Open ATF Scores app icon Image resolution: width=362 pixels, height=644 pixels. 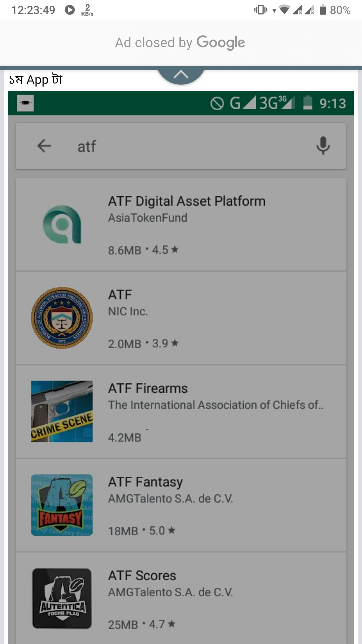click(62, 598)
